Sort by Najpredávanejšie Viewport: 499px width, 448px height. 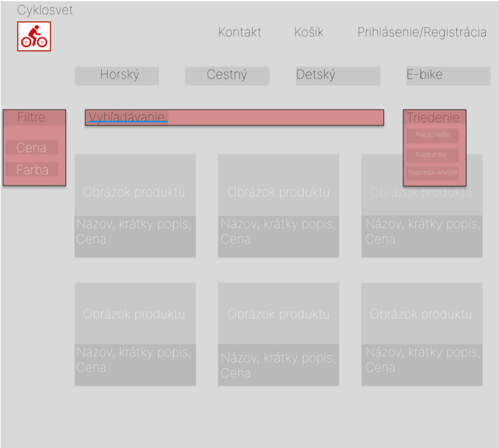[432, 172]
